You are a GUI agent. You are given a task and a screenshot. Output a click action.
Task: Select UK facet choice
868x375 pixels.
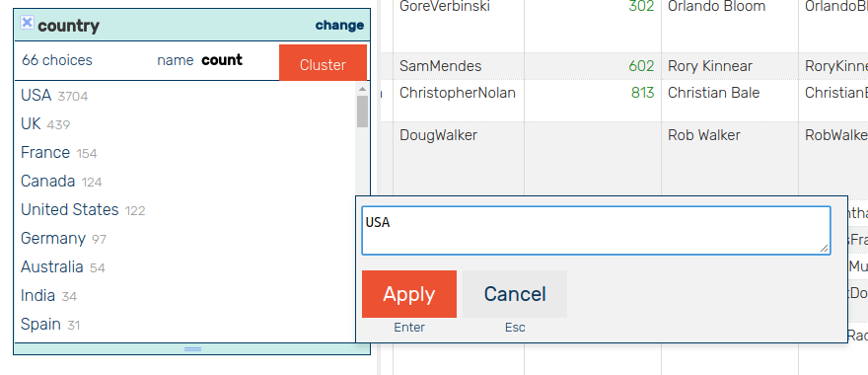tap(31, 124)
